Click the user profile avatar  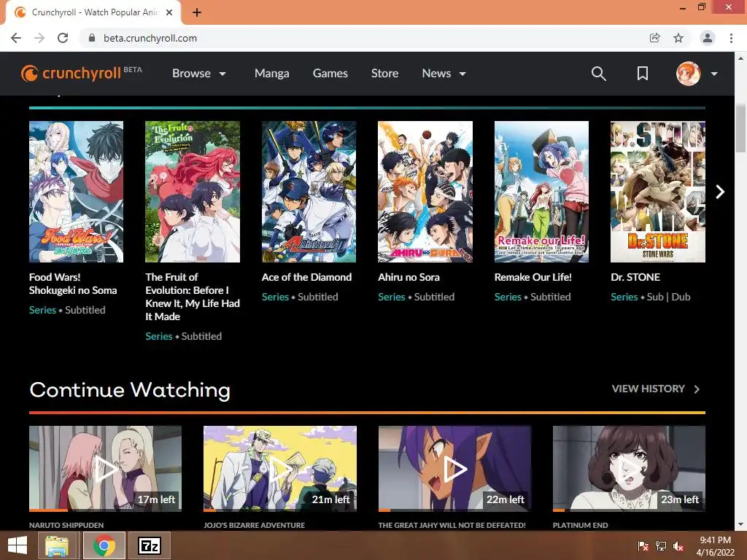688,74
